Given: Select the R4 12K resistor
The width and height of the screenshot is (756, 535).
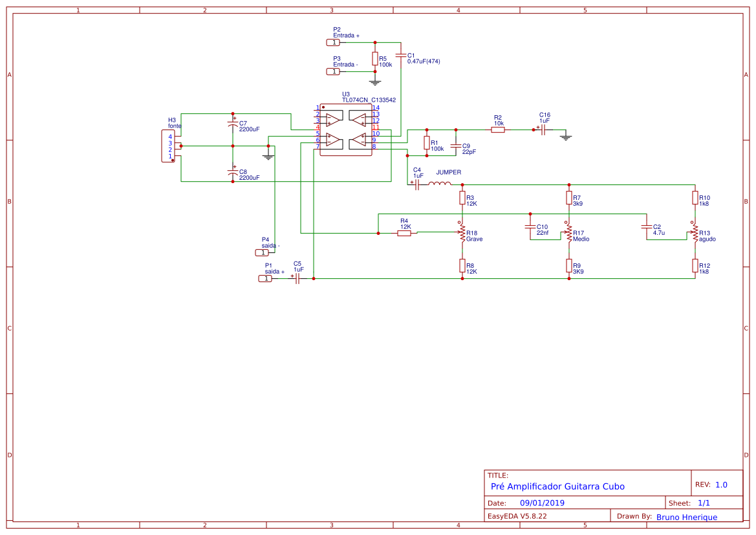Looking at the screenshot, I should pos(404,233).
